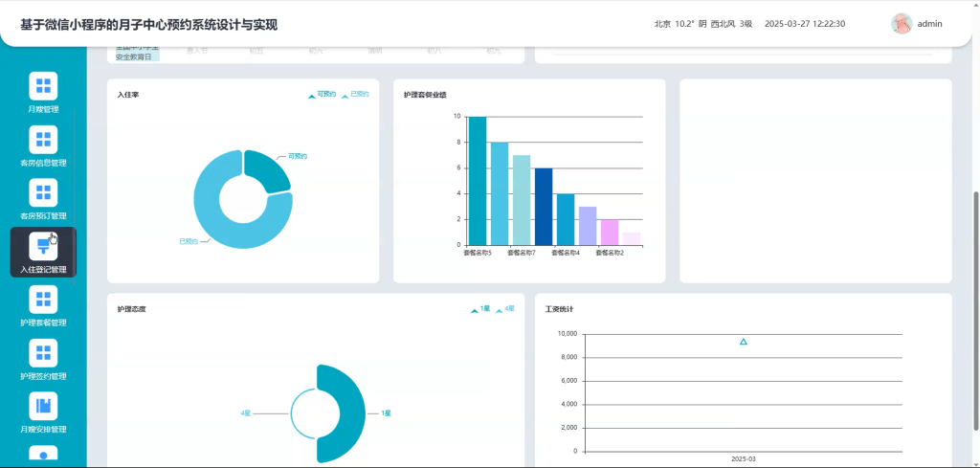Image resolution: width=980 pixels, height=468 pixels.
Task: Open the 月嫂安排管理 sidebar icon
Action: click(43, 406)
